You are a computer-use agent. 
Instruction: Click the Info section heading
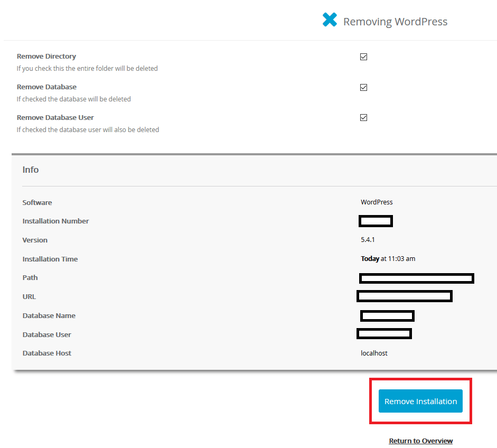(x=31, y=170)
